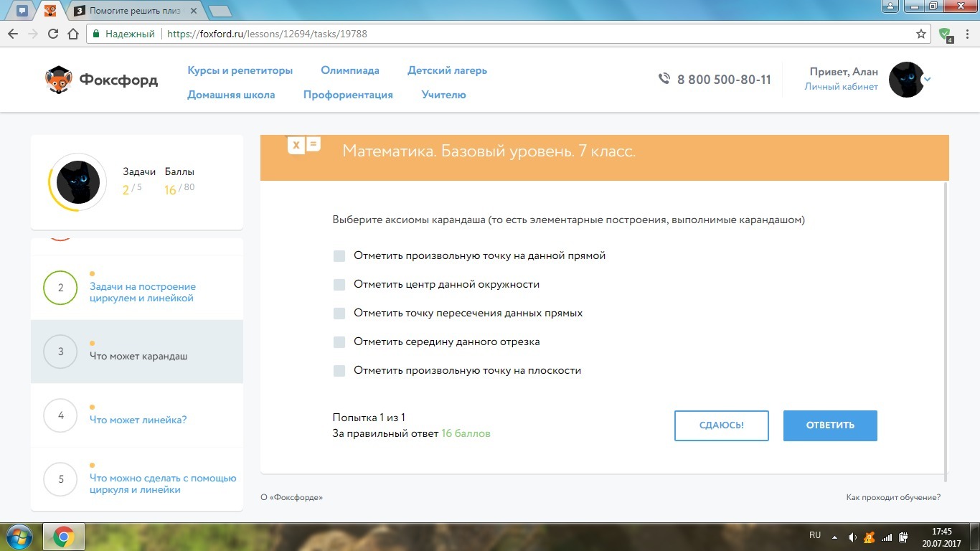The width and height of the screenshot is (980, 551).
Task: Click the browser reload page icon
Action: pos(53,34)
